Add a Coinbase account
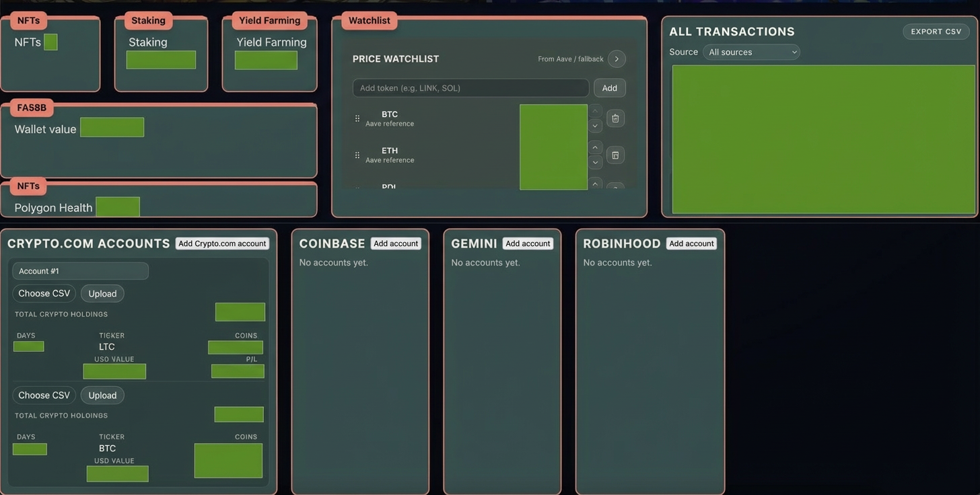 tap(396, 243)
